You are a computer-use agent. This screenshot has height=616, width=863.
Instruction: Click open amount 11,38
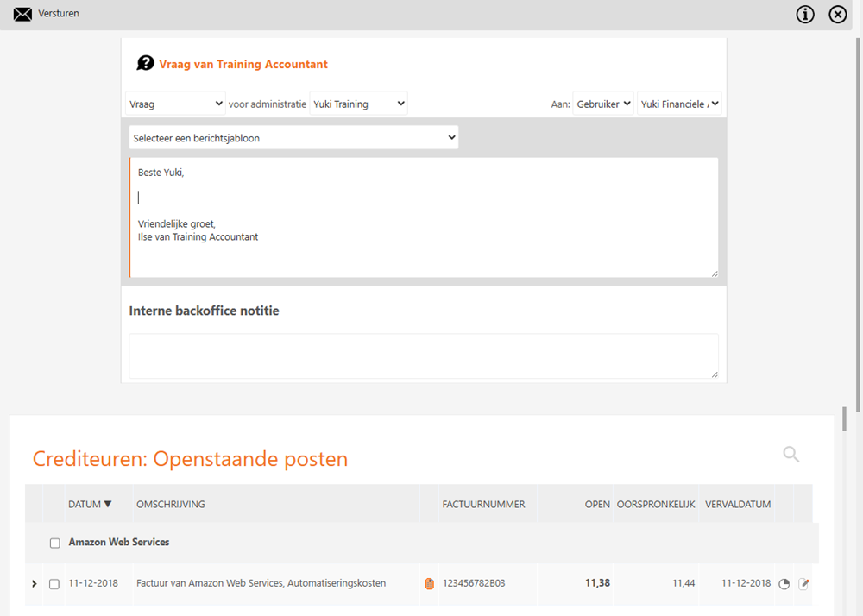[597, 583]
